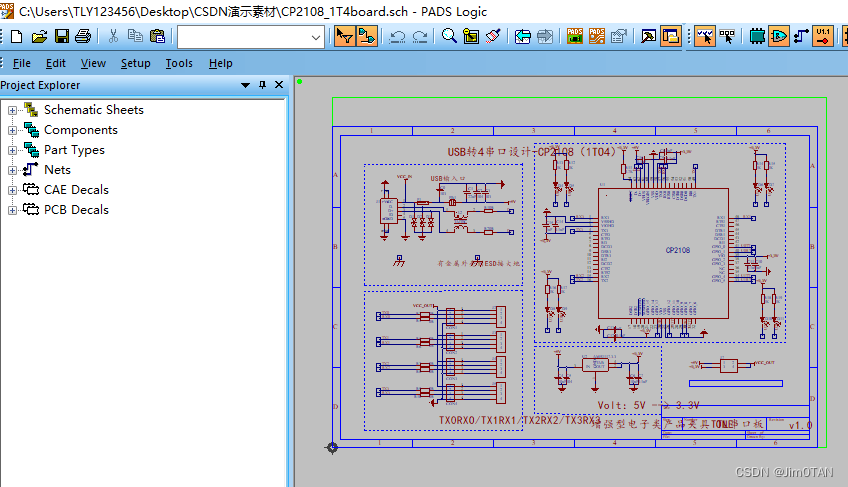Click the Cut scissors icon

[x=113, y=37]
